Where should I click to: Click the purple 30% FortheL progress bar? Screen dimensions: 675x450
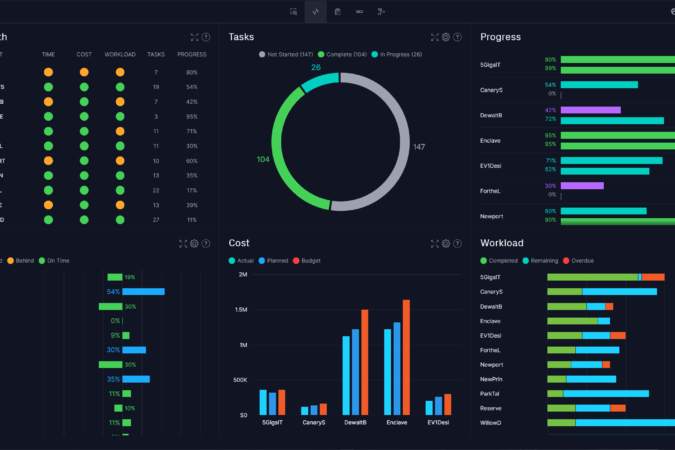point(582,186)
